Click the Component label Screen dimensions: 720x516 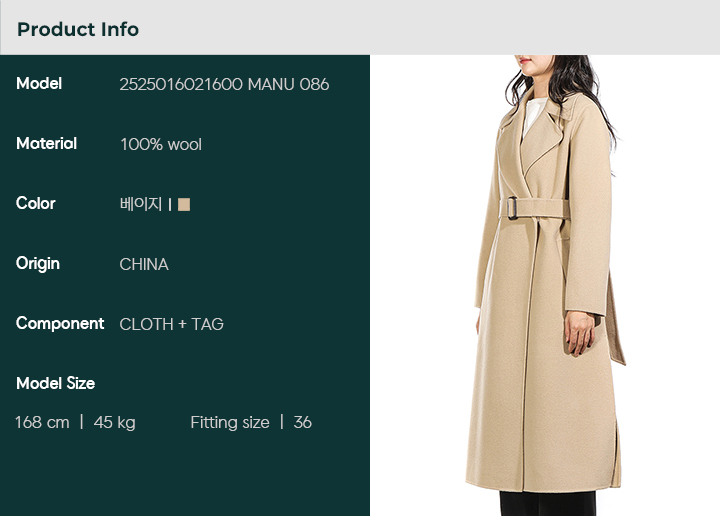click(60, 324)
